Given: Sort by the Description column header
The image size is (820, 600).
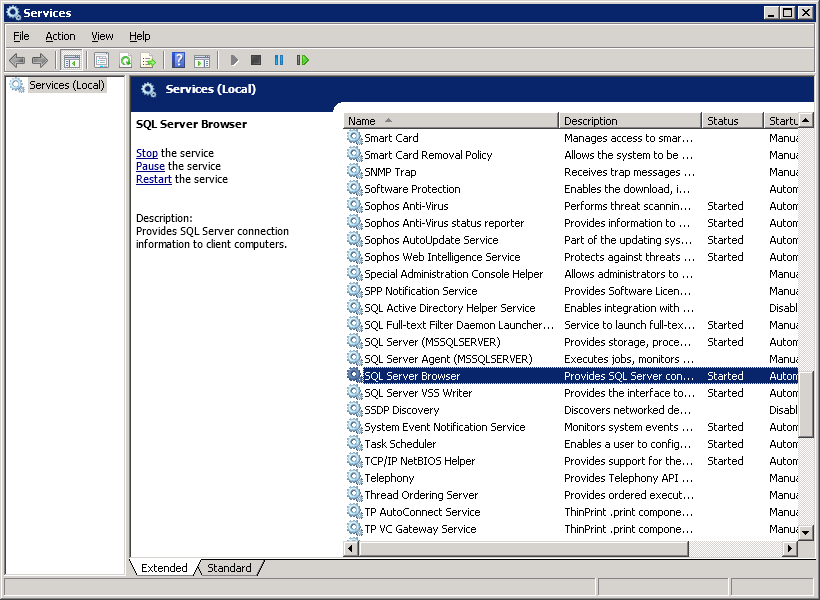Looking at the screenshot, I should click(630, 121).
